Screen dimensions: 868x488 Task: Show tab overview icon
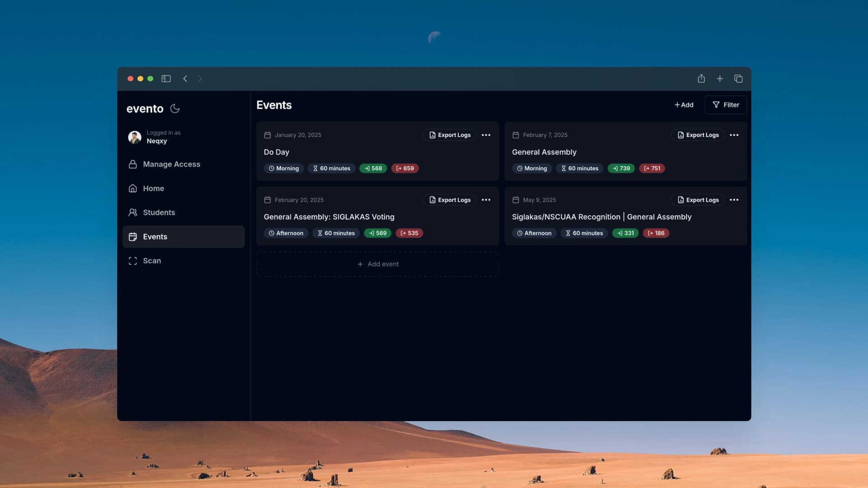pyautogui.click(x=738, y=79)
